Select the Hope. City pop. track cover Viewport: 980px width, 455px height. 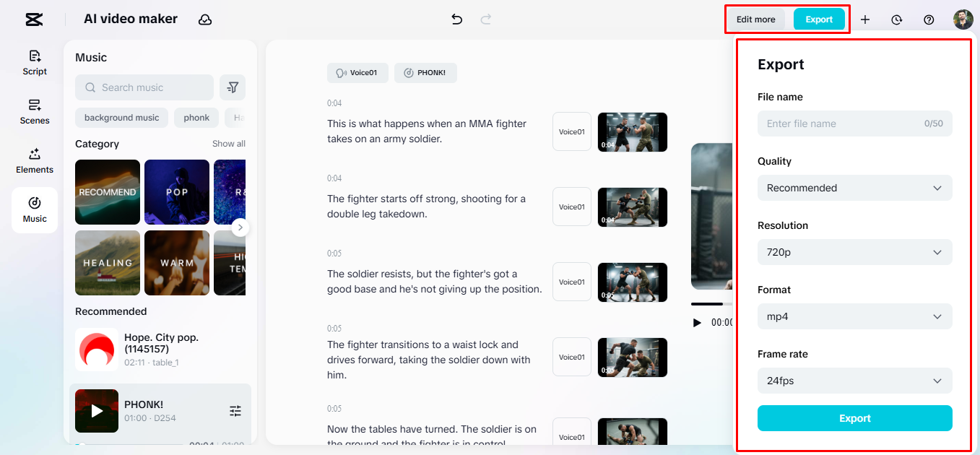pyautogui.click(x=97, y=350)
